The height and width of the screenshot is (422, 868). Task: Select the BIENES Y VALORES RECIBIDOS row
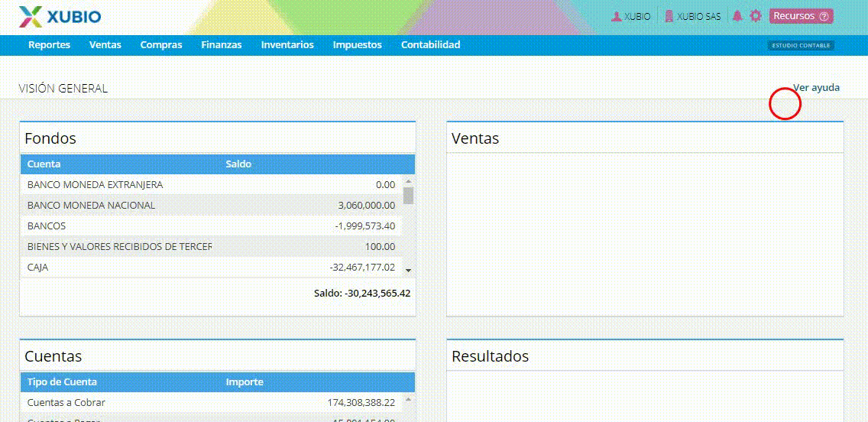tap(212, 246)
